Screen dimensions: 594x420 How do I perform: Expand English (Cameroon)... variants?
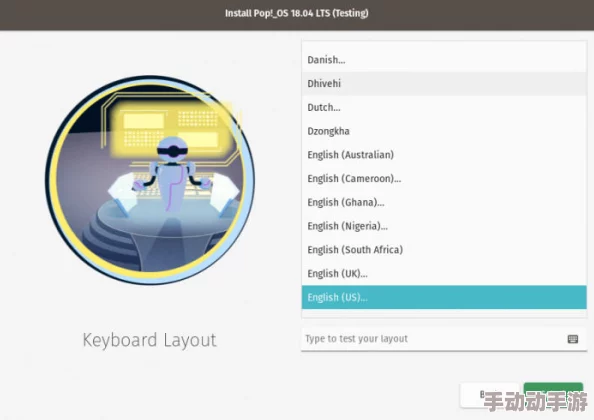[444, 178]
